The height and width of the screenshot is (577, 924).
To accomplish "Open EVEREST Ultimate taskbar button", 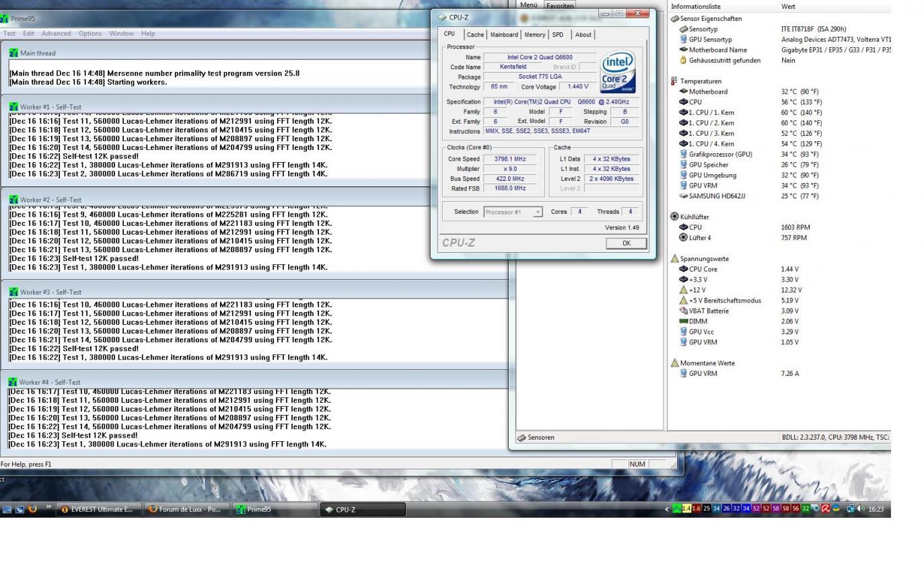I will click(100, 509).
